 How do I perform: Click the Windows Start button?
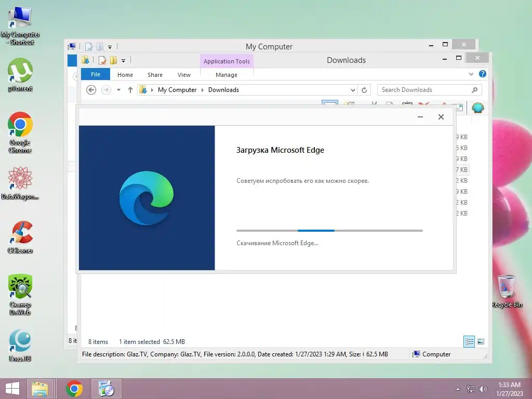pos(12,389)
